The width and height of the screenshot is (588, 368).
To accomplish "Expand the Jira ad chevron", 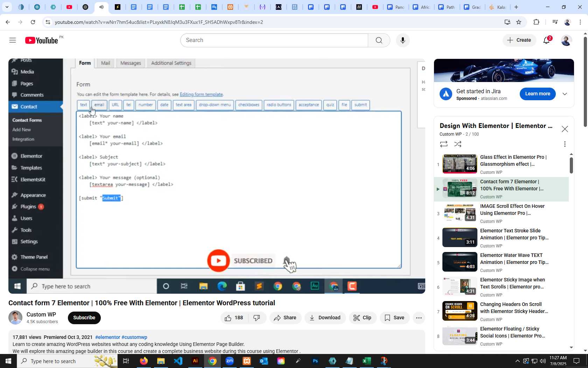I will [565, 94].
